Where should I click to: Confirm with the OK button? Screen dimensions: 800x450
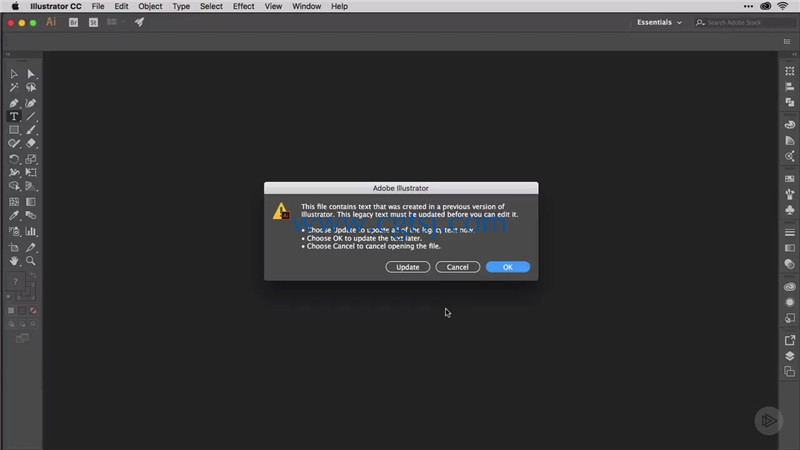tap(508, 267)
